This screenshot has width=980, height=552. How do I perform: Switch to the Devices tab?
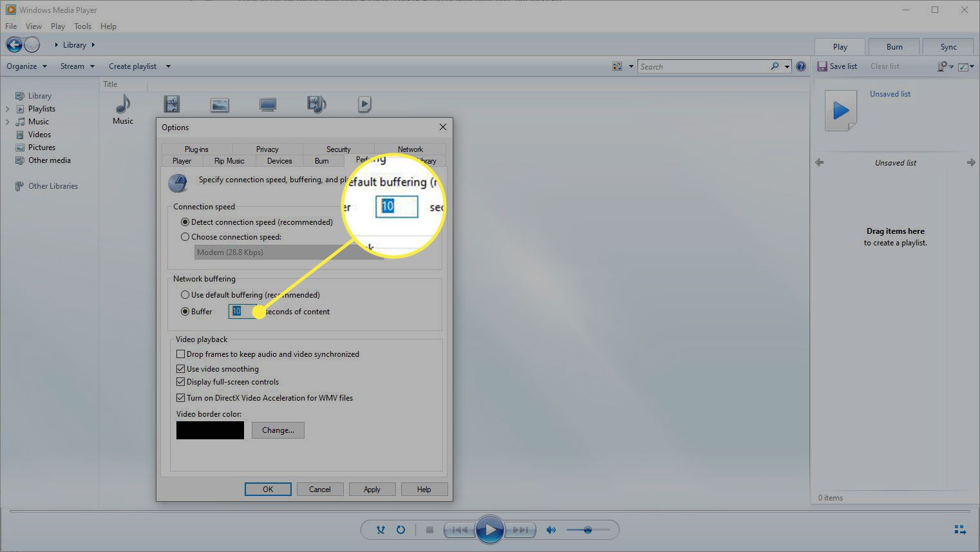(x=279, y=161)
